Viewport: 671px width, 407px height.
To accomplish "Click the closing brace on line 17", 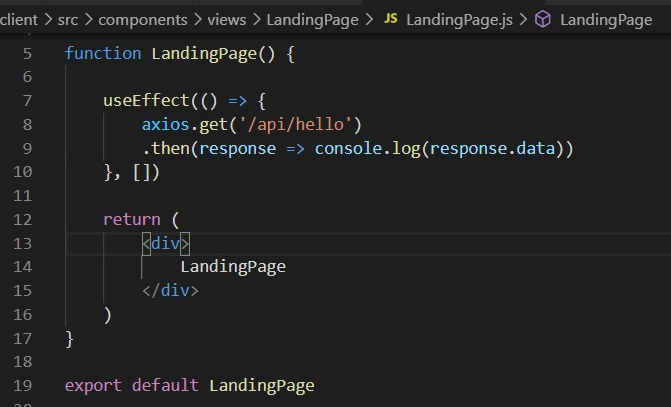I will (x=69, y=339).
